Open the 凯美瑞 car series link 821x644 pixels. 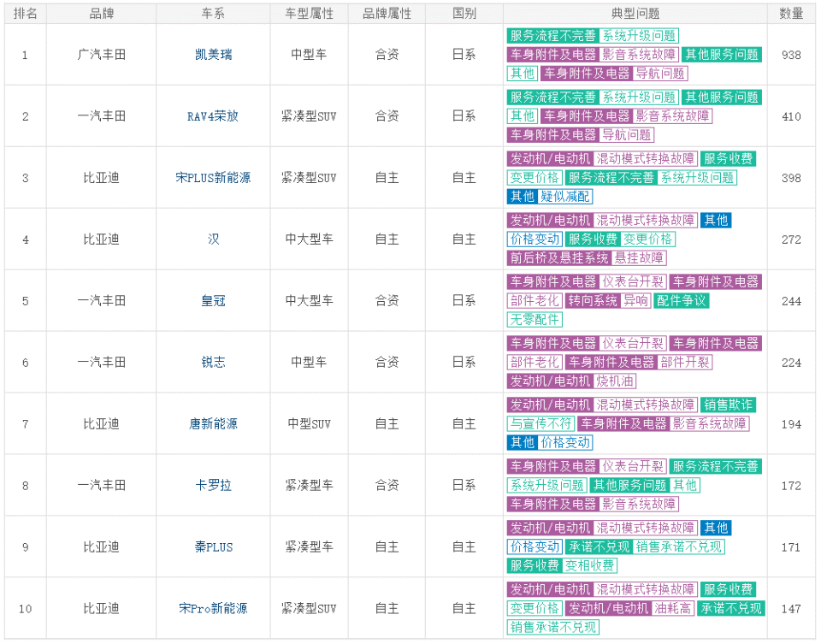pyautogui.click(x=213, y=55)
